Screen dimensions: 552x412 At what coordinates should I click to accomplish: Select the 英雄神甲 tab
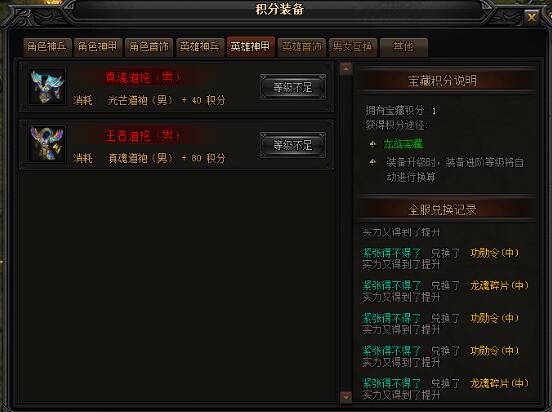tap(251, 47)
